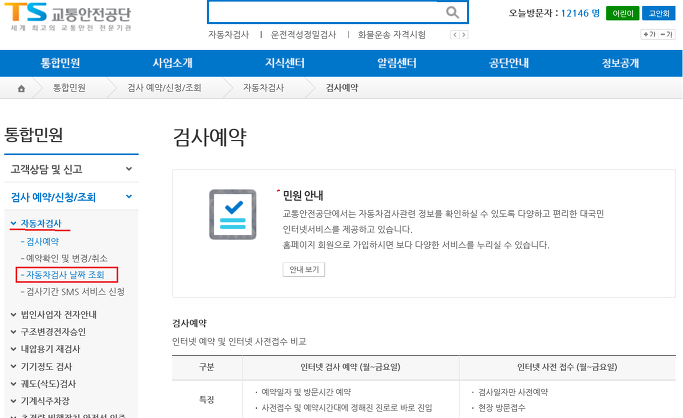Click the 민원 안내 heading
The width and height of the screenshot is (683, 418).
(x=303, y=196)
